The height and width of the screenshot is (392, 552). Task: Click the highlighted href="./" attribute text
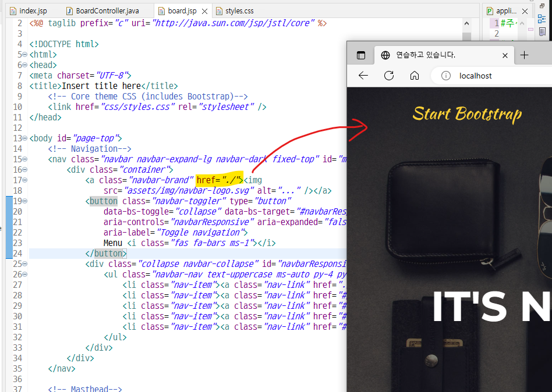click(x=220, y=180)
